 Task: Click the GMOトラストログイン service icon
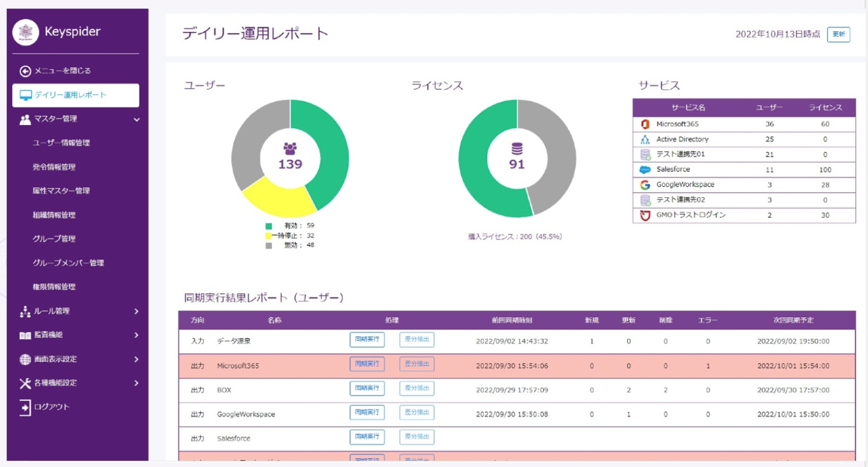pos(645,215)
